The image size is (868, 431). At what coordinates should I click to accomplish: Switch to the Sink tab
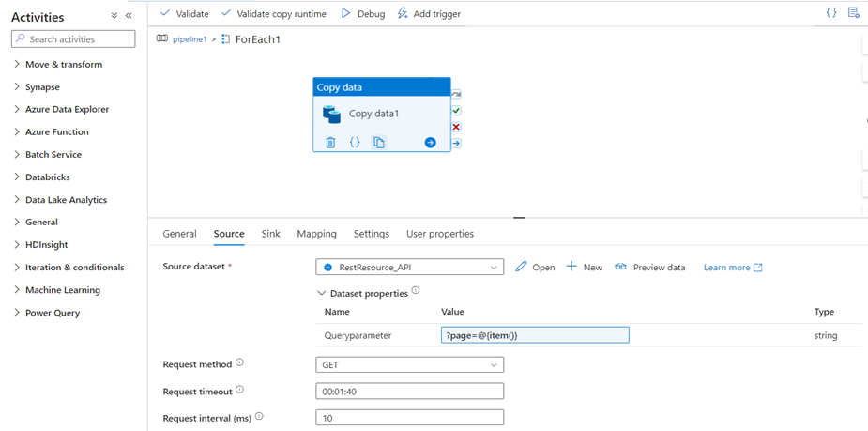pyautogui.click(x=270, y=234)
